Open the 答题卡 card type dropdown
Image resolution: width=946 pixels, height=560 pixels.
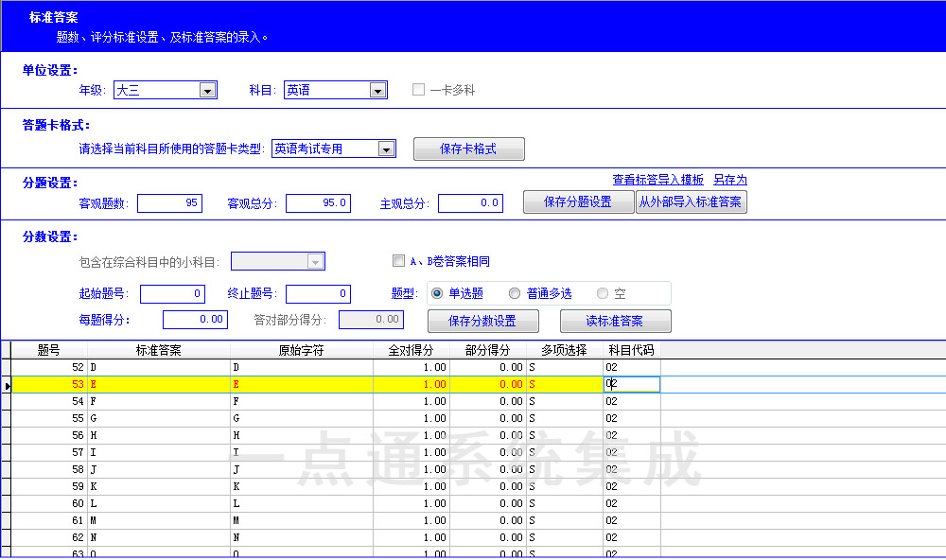point(385,149)
